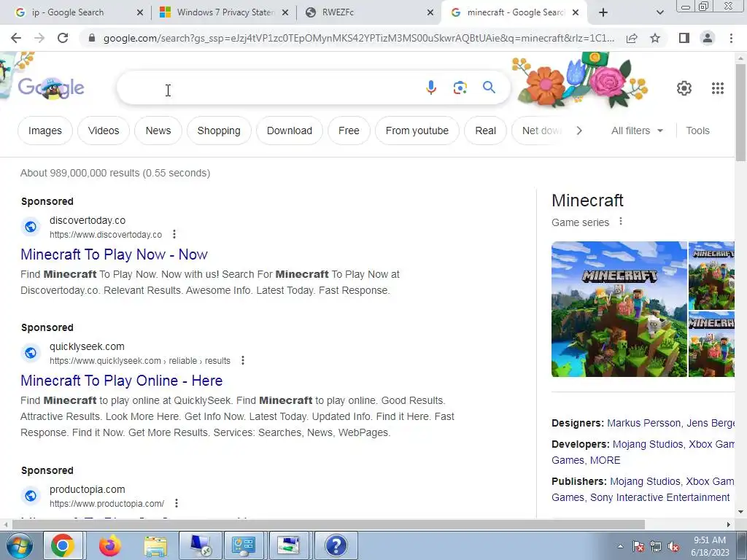Open options for quicklyseek.com ad
Image resolution: width=747 pixels, height=560 pixels.
(243, 360)
